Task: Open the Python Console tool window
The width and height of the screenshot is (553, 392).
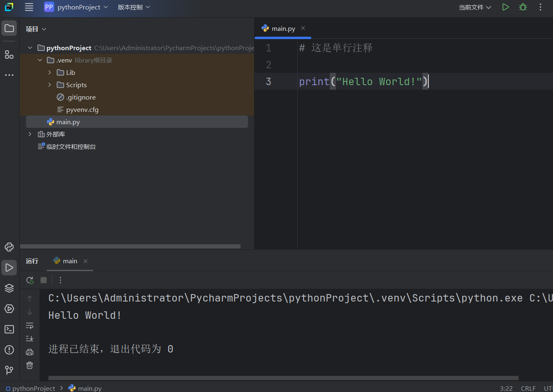Action: point(9,247)
